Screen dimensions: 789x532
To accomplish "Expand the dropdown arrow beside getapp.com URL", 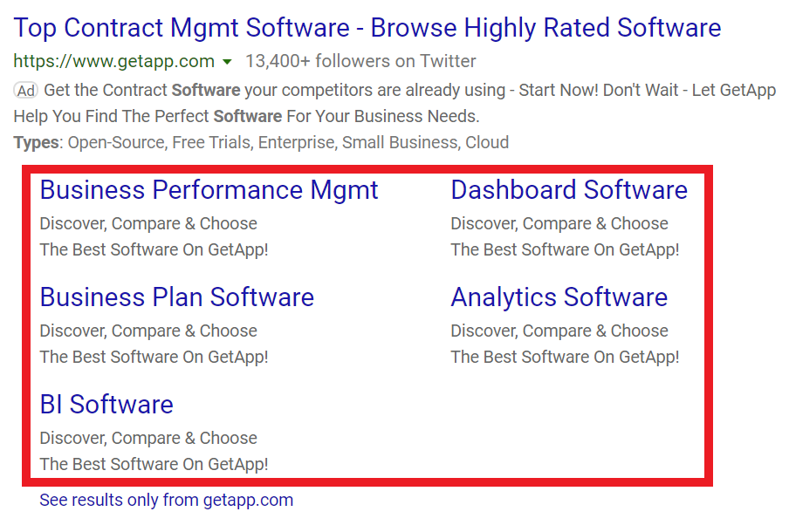I will click(227, 62).
